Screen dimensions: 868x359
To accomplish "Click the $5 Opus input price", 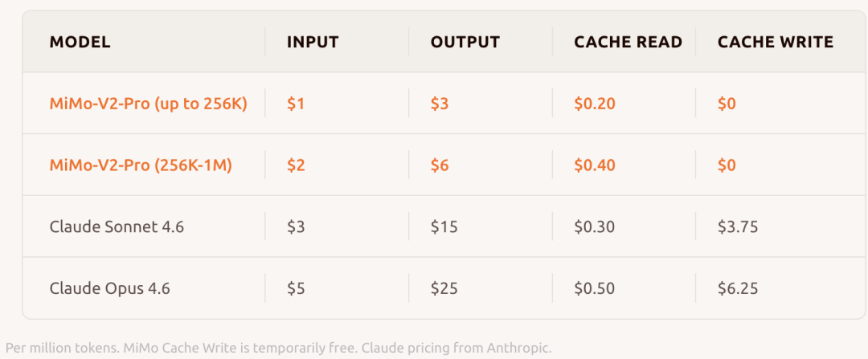I will (x=296, y=288).
